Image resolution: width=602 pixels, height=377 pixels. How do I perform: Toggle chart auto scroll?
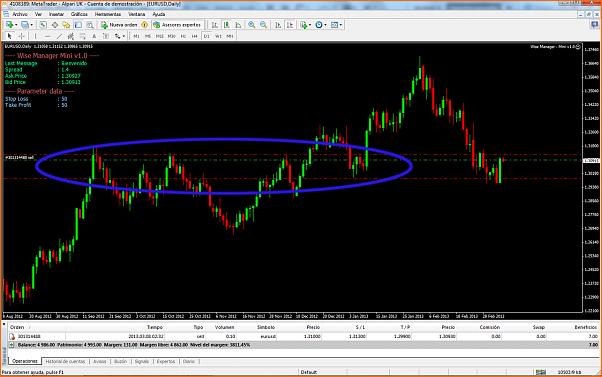[278, 25]
